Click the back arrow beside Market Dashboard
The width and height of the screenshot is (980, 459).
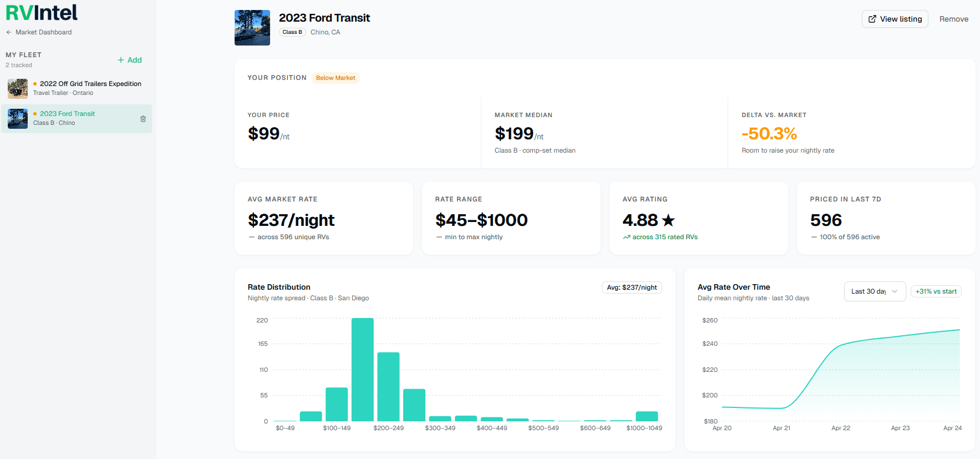coord(9,32)
